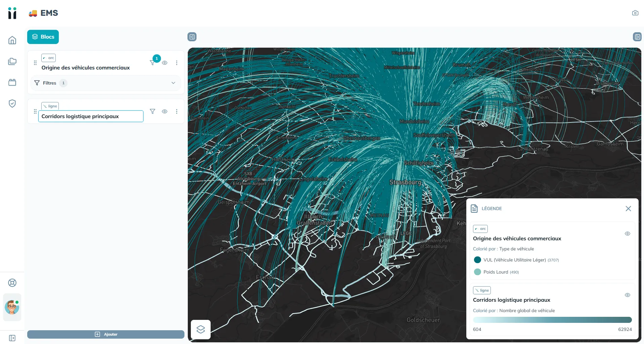Click the Origine des véhicules commerciaux block title
The image size is (644, 344).
point(86,68)
